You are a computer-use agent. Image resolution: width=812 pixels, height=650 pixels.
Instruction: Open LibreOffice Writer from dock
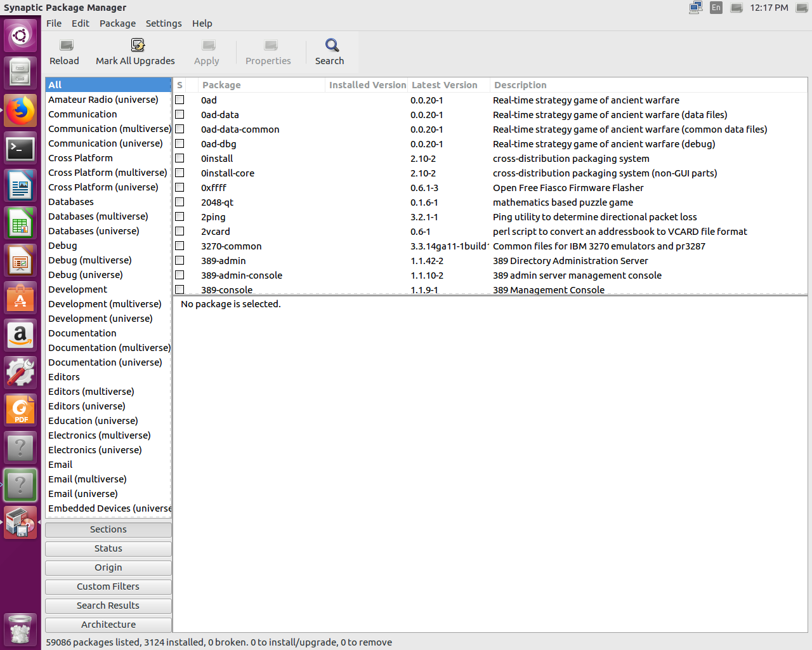20,186
